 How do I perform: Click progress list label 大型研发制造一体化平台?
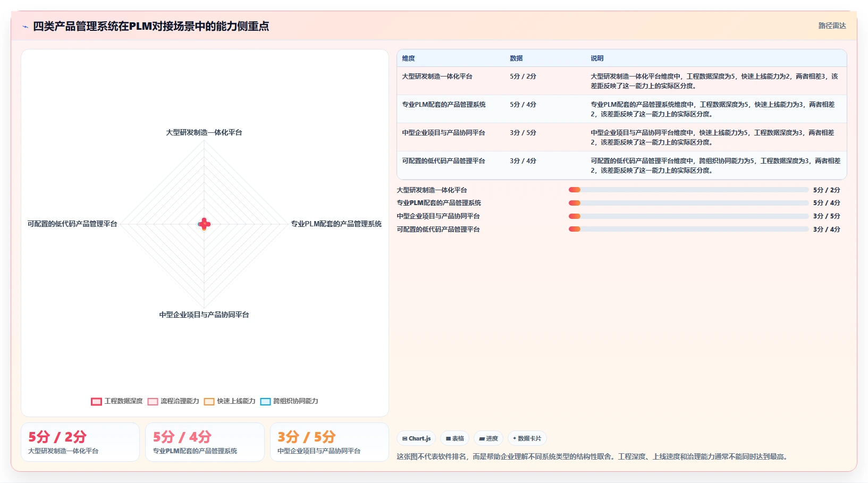point(432,190)
